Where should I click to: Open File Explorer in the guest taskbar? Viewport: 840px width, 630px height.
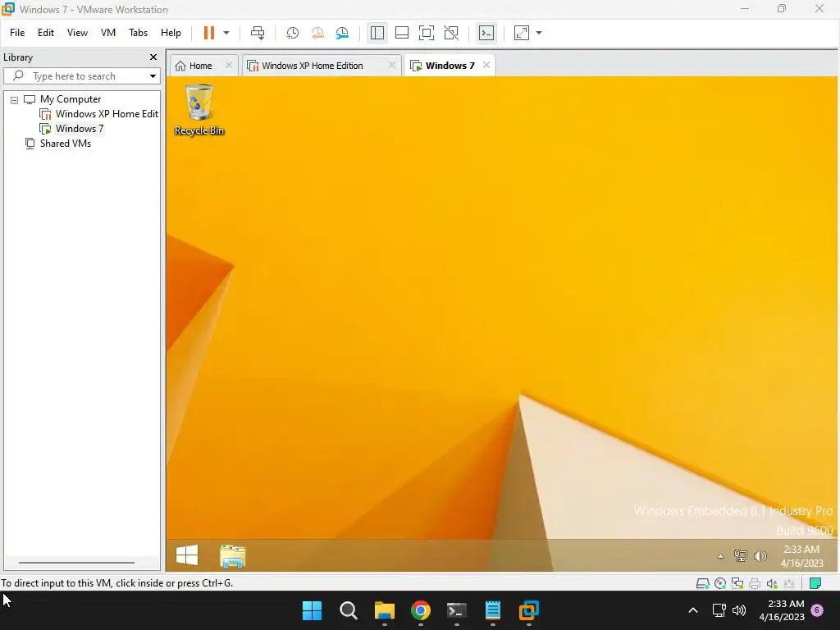(x=232, y=555)
